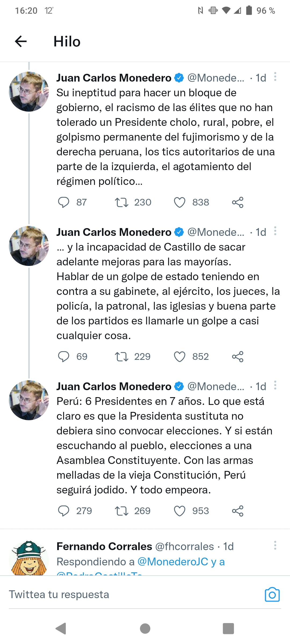
Task: Tap the back arrow in header
Action: click(21, 42)
